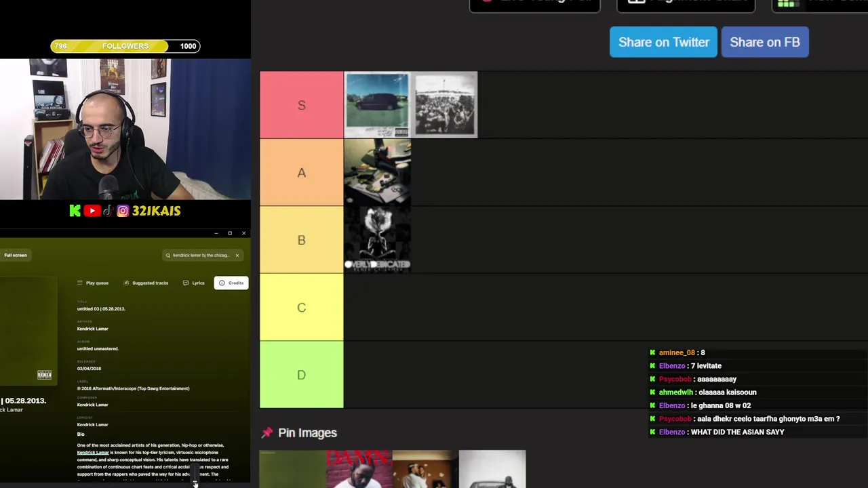868x488 pixels.
Task: Click the large green album artwork in player
Action: click(x=28, y=330)
